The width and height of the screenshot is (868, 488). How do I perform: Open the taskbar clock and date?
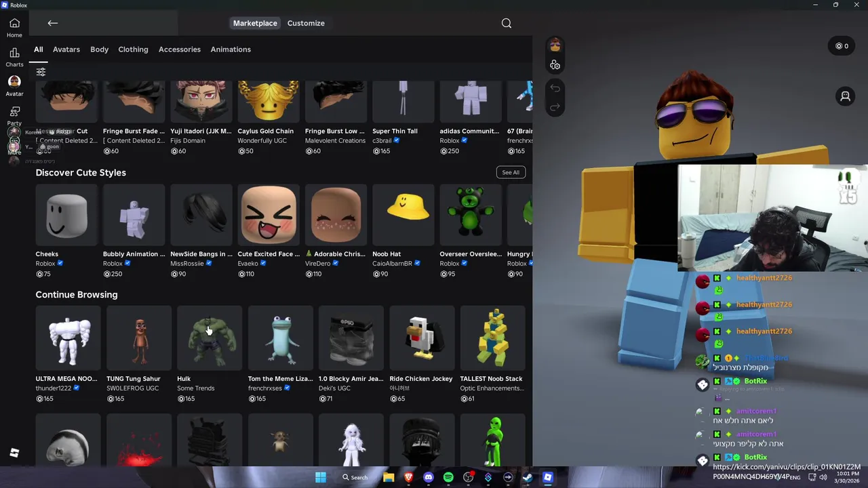coord(848,477)
